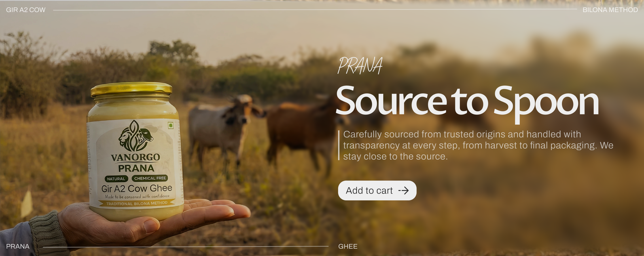This screenshot has width=644, height=256.
Task: Click the NATURAL badge on the jar
Action: point(116,179)
